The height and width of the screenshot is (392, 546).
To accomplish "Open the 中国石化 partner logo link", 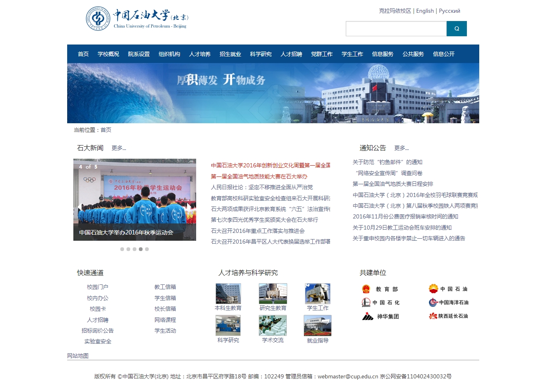I will coord(380,303).
